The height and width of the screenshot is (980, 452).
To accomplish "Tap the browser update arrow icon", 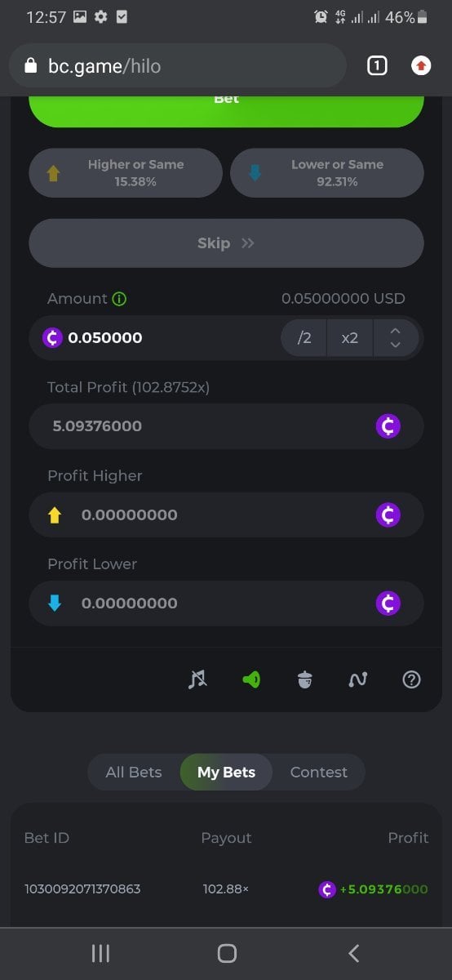I will click(421, 66).
